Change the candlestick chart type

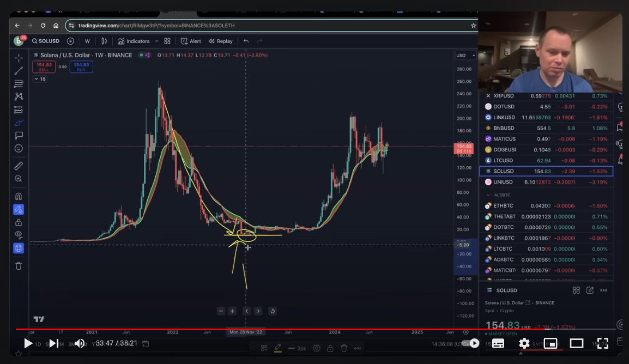coord(104,41)
